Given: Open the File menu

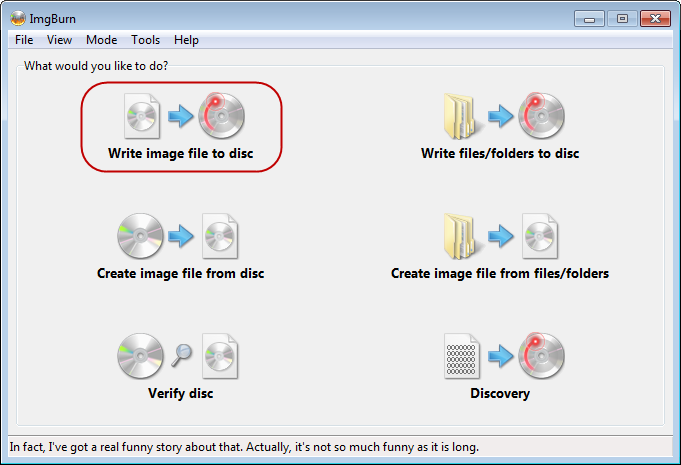Looking at the screenshot, I should tap(24, 40).
